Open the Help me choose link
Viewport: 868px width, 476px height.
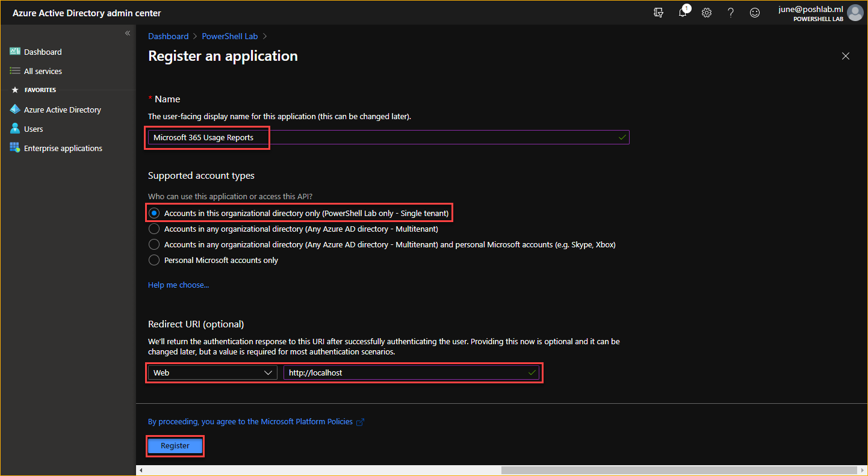(179, 285)
